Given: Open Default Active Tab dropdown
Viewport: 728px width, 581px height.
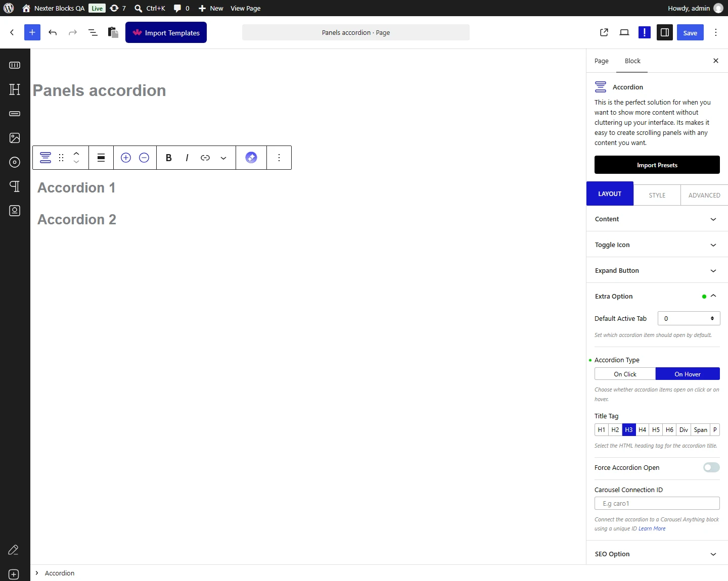Looking at the screenshot, I should point(689,318).
